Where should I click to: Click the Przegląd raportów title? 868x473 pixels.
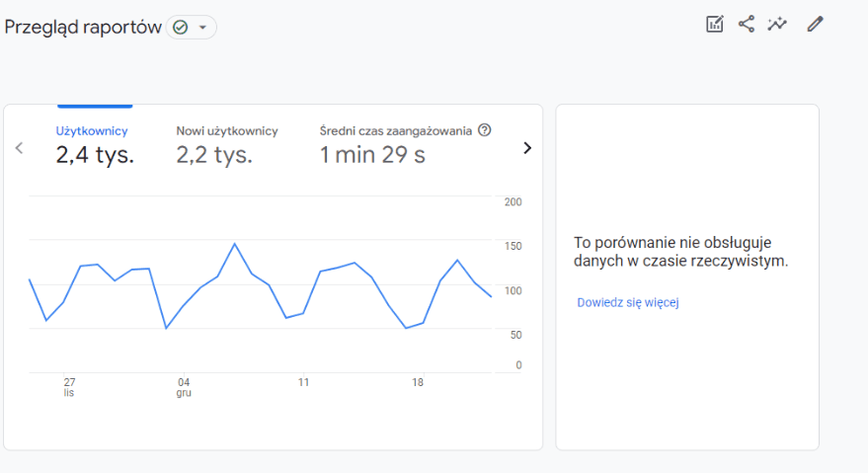pyautogui.click(x=83, y=28)
